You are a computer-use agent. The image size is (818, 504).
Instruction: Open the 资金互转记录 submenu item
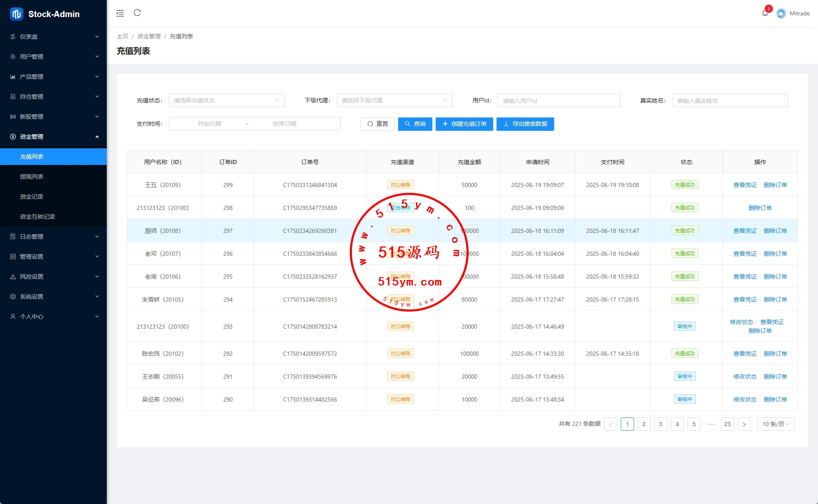(38, 217)
